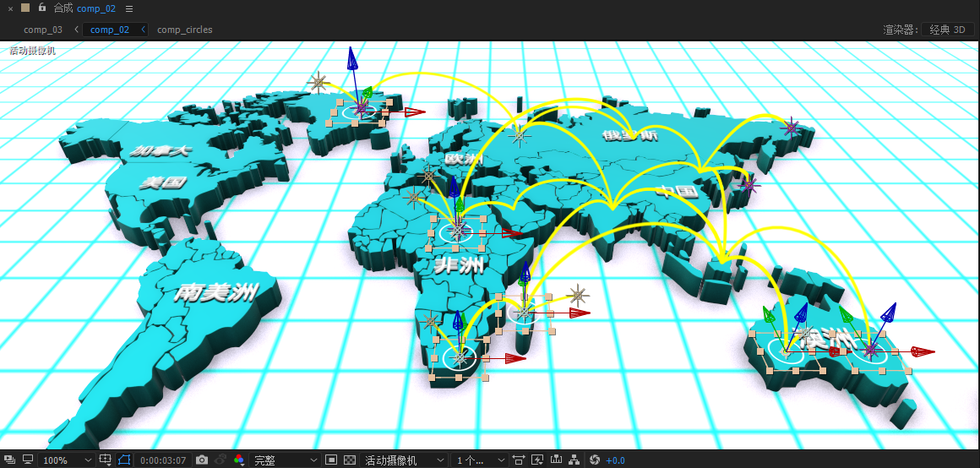Open the 活动摄像机 3D view dropdown
The image size is (980, 468).
point(405,460)
